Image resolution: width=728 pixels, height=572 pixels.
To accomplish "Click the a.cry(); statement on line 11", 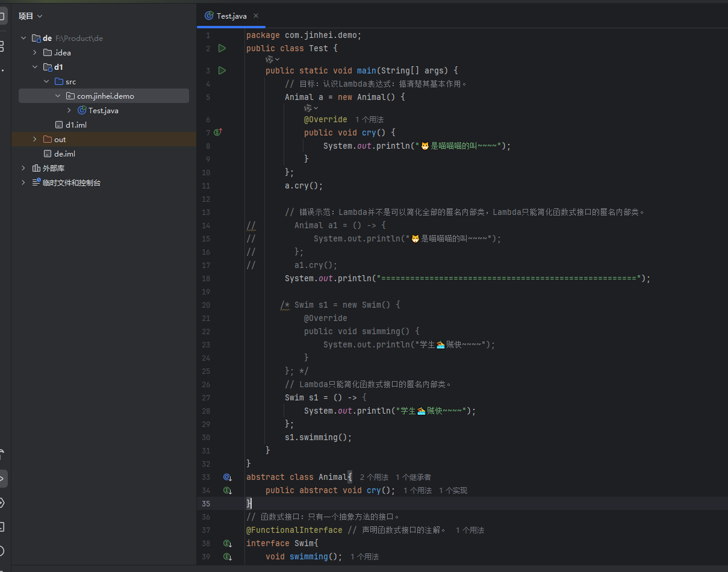I will (x=304, y=185).
